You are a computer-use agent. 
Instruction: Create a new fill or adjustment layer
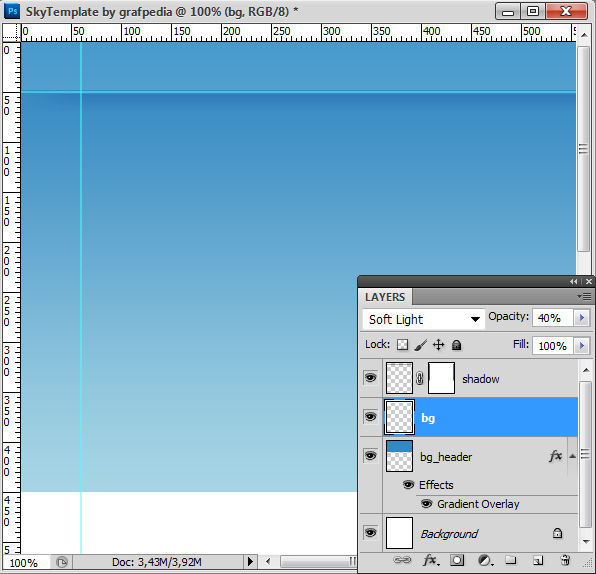pyautogui.click(x=485, y=560)
